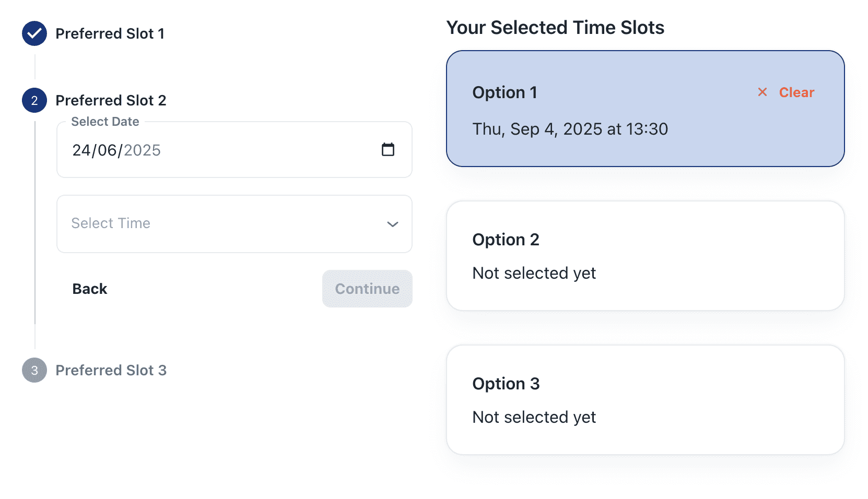The width and height of the screenshot is (868, 499).
Task: Click the step 3 number circle
Action: [34, 370]
